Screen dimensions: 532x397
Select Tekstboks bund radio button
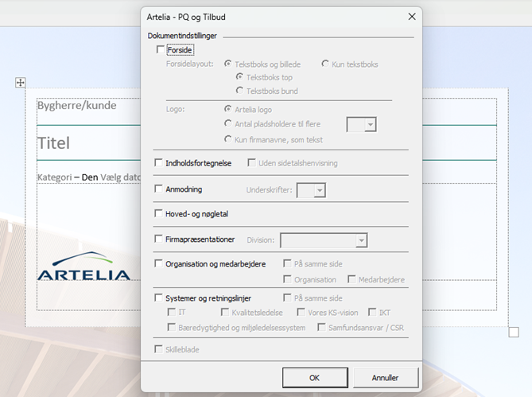[239, 90]
